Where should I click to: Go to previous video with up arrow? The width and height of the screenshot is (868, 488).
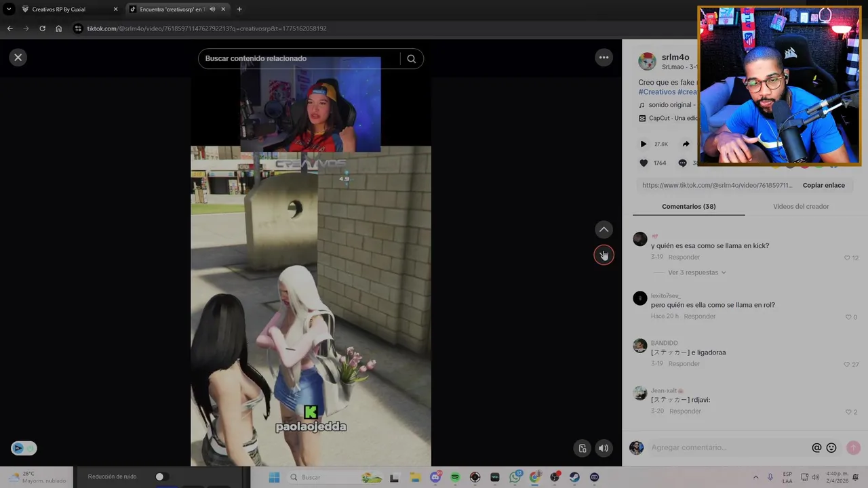(x=604, y=229)
